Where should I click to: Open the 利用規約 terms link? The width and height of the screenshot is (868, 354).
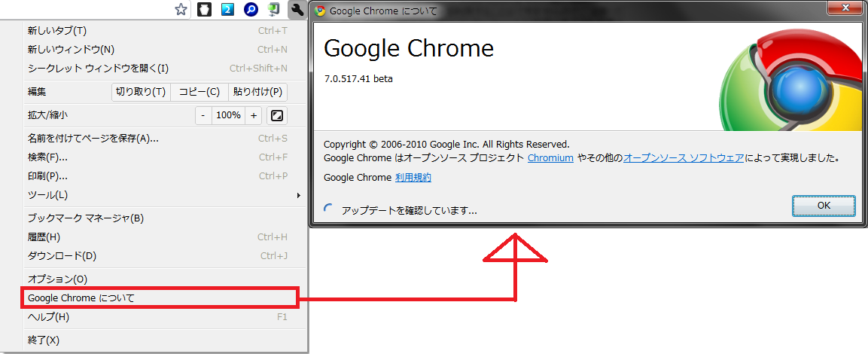(413, 178)
